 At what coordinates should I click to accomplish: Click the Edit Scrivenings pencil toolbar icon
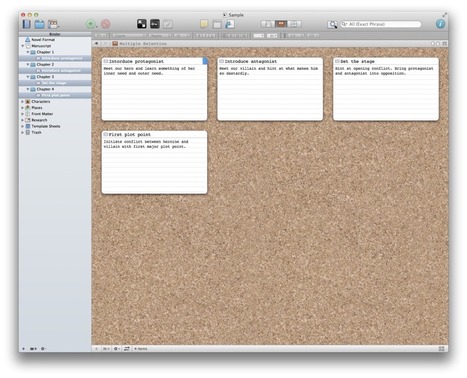(x=168, y=24)
